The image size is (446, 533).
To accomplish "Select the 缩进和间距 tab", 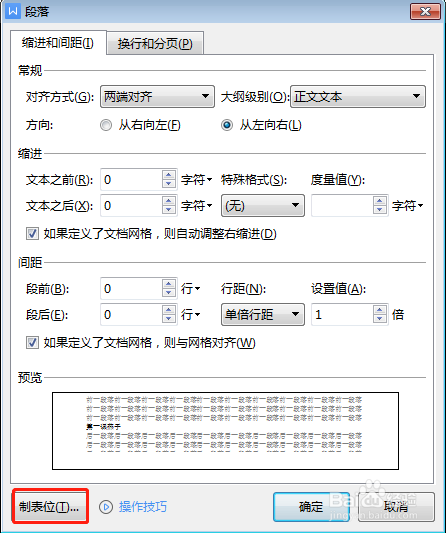I will (x=58, y=43).
